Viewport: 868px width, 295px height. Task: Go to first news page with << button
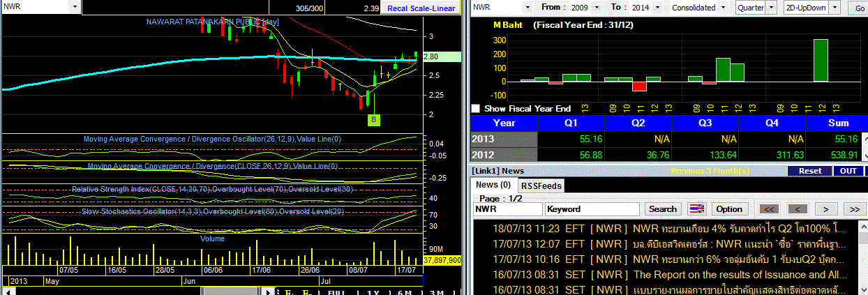click(x=768, y=209)
